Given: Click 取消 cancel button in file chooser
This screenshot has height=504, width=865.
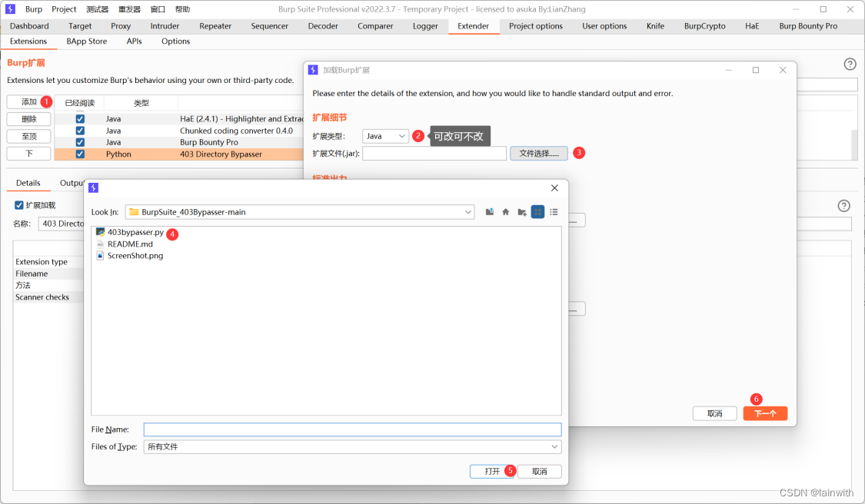Looking at the screenshot, I should [540, 472].
